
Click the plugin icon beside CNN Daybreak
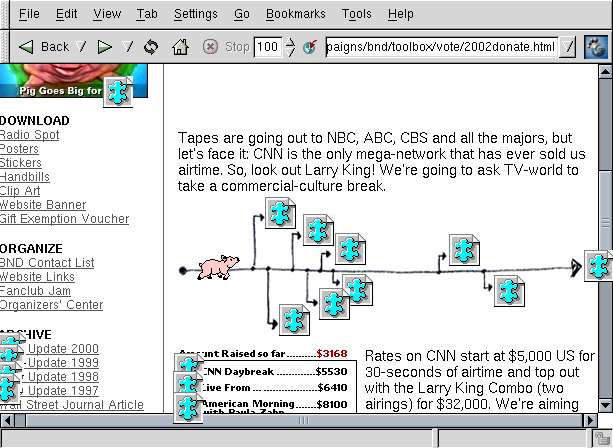coord(188,364)
